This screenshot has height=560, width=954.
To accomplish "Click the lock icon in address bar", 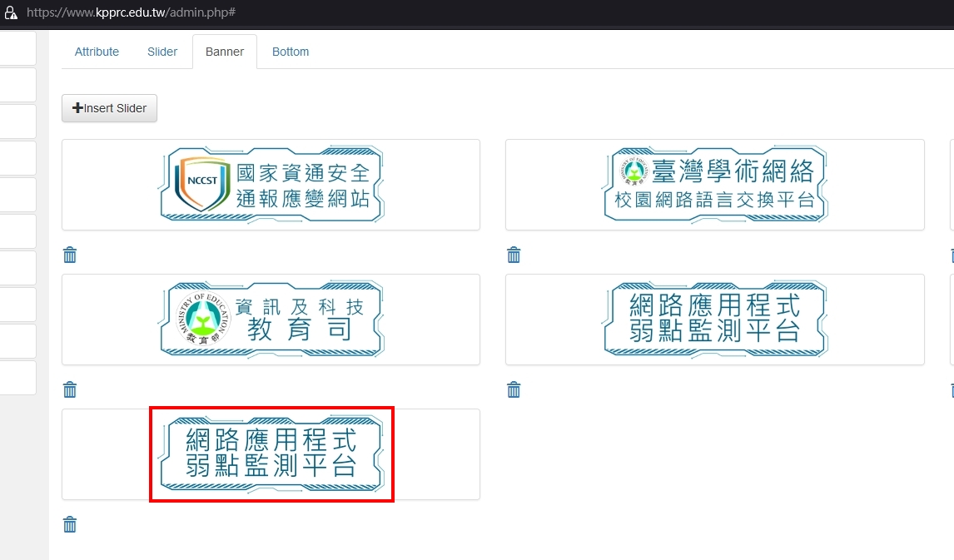I will click(11, 12).
